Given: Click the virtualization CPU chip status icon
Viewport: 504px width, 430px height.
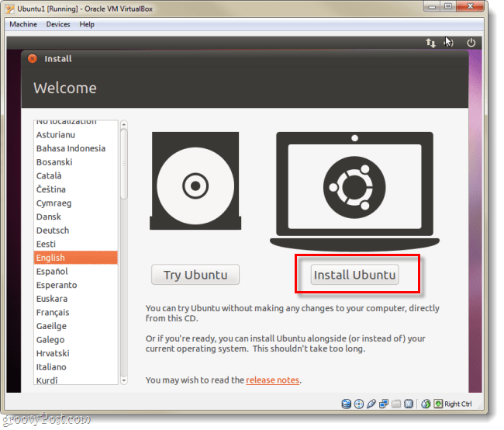Looking at the screenshot, I should (409, 404).
